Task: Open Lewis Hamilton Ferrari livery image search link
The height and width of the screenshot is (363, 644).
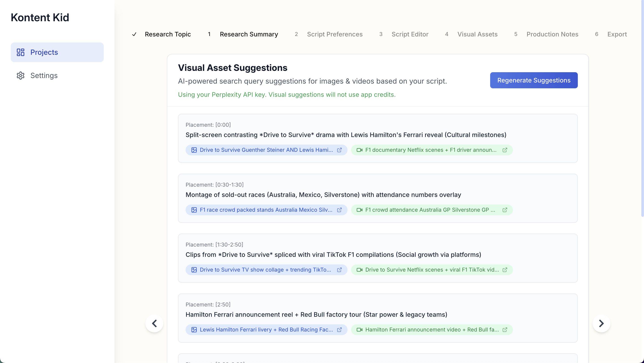Action: tap(266, 330)
